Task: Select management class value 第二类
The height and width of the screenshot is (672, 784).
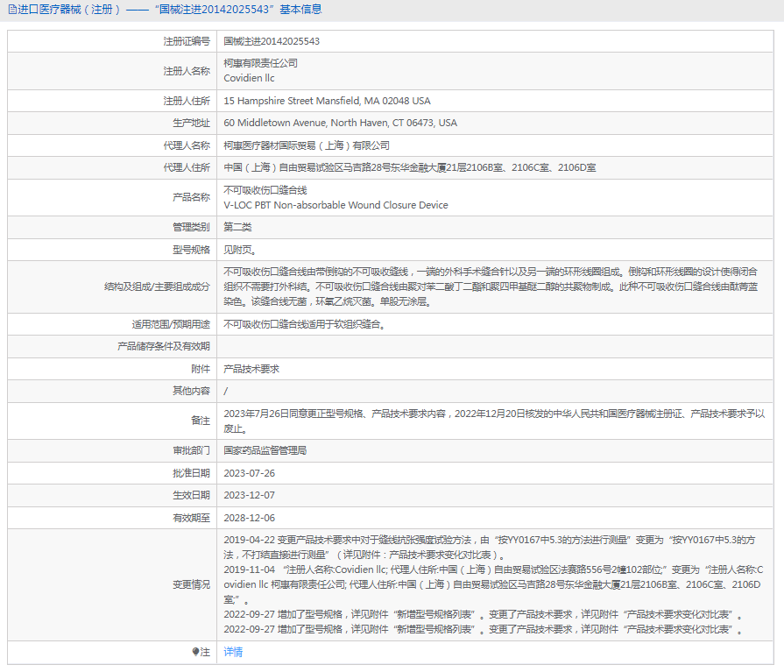Action: (237, 227)
